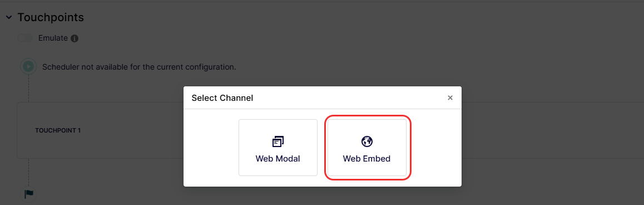Collapse the Touchpoints section chevron
644x205 pixels.
point(9,17)
